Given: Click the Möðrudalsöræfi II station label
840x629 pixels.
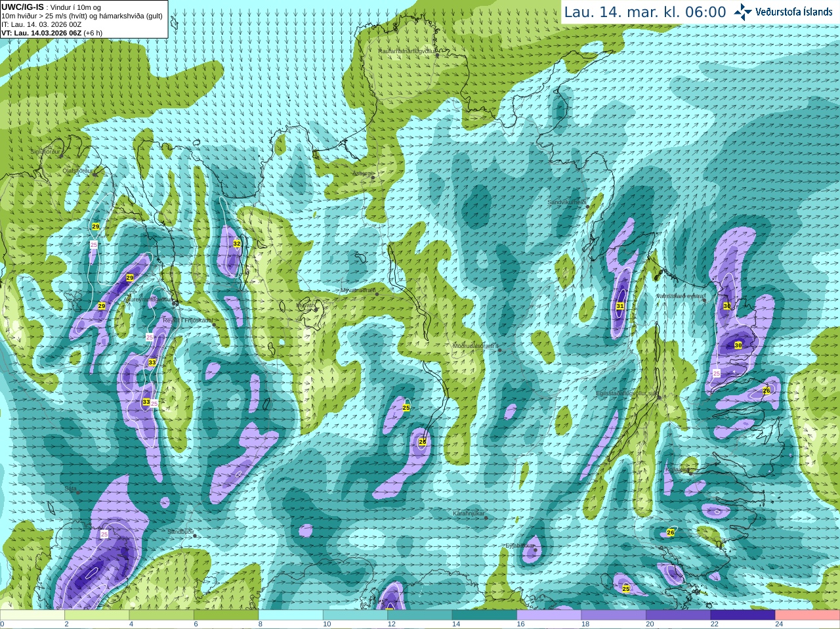Looking at the screenshot, I should [476, 345].
